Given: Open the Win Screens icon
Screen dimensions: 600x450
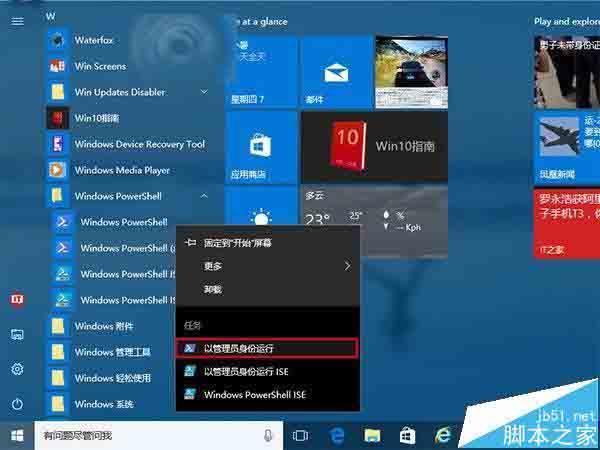Looking at the screenshot, I should tap(58, 66).
